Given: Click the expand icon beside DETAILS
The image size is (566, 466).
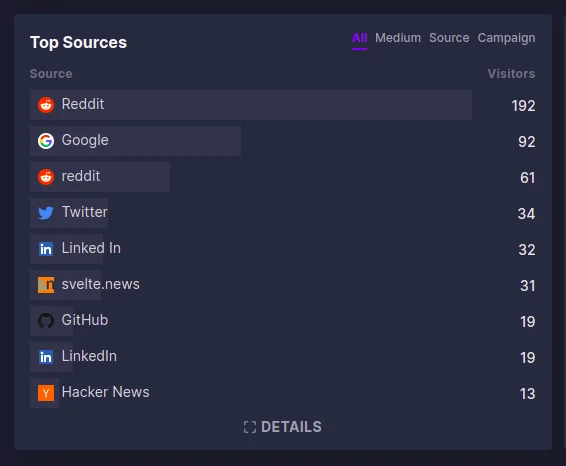Looking at the screenshot, I should coord(250,427).
